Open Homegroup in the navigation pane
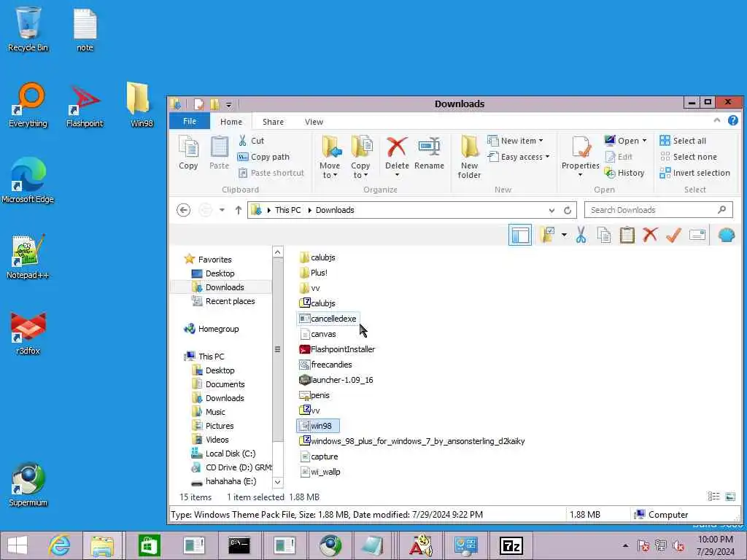The image size is (747, 560). [x=212, y=329]
